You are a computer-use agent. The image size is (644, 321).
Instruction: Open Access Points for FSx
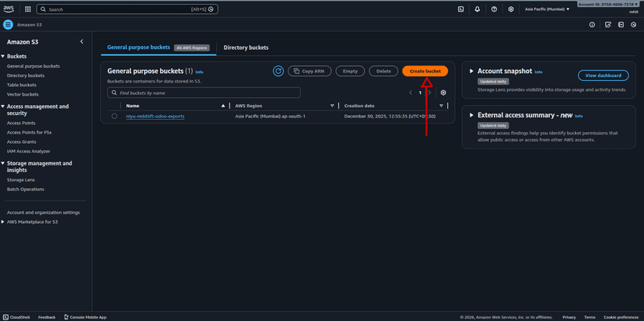[x=29, y=133]
